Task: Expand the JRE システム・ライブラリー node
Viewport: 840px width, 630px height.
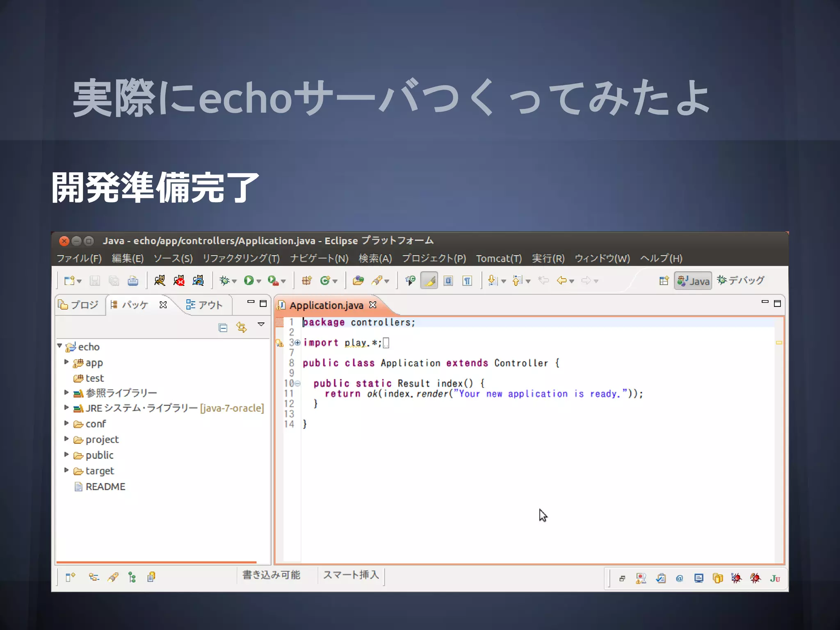Action: [66, 408]
